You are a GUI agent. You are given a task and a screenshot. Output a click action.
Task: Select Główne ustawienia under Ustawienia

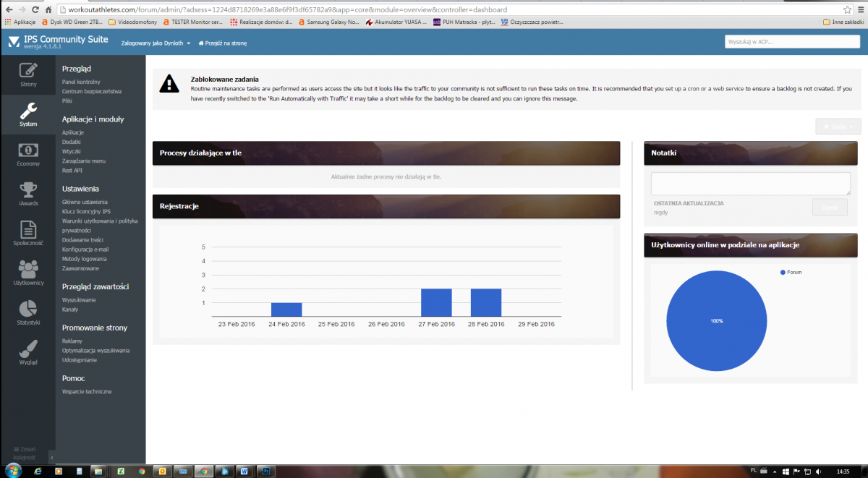point(85,202)
